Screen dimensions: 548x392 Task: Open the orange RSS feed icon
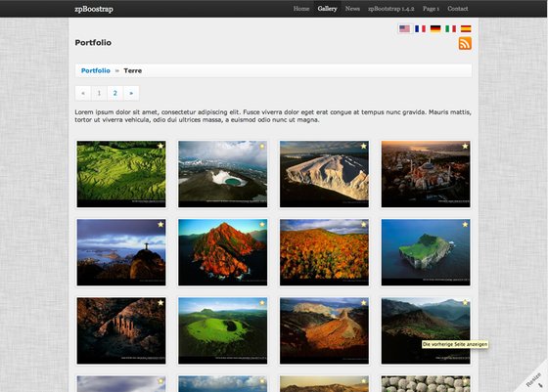pyautogui.click(x=465, y=44)
